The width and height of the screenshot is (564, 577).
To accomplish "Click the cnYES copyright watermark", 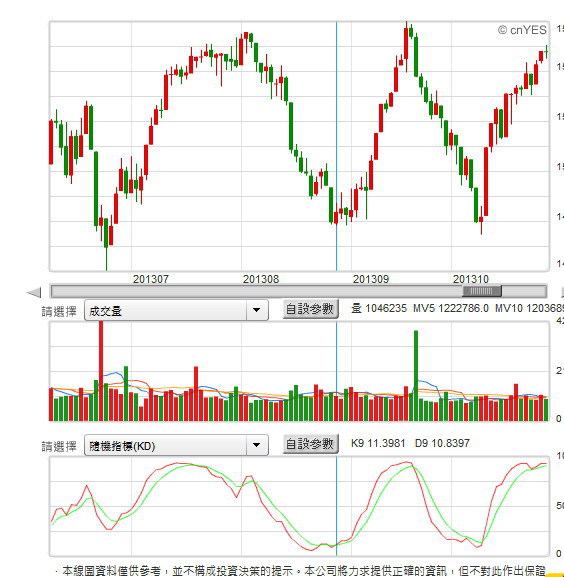I will tap(522, 30).
